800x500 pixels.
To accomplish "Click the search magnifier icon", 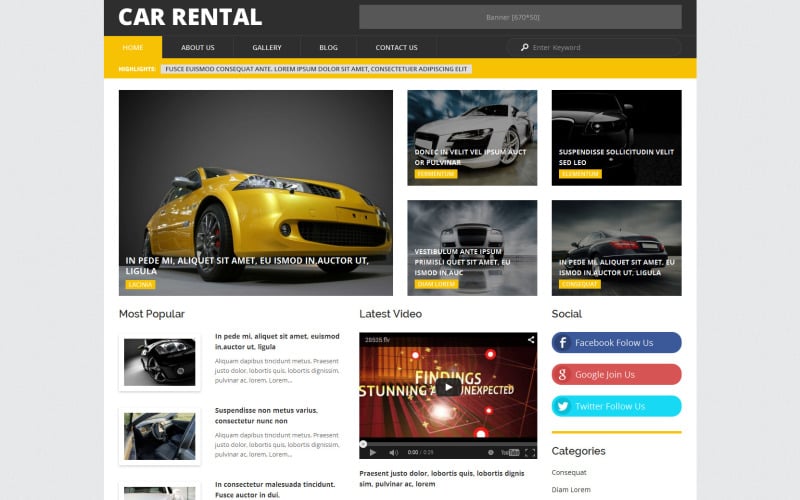I will pos(524,47).
